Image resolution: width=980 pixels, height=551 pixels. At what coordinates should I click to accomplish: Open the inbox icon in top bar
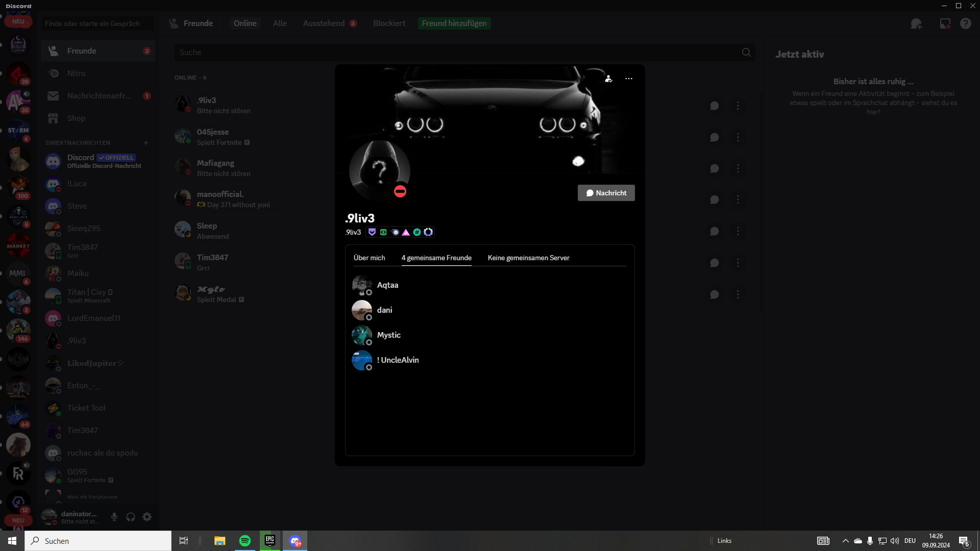pyautogui.click(x=945, y=23)
